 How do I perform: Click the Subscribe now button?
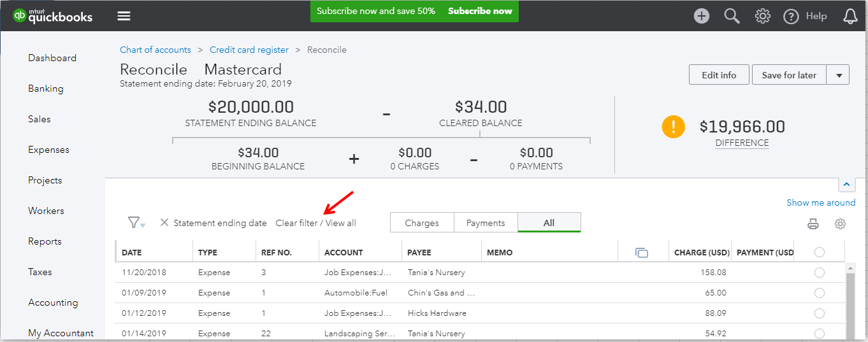(480, 11)
